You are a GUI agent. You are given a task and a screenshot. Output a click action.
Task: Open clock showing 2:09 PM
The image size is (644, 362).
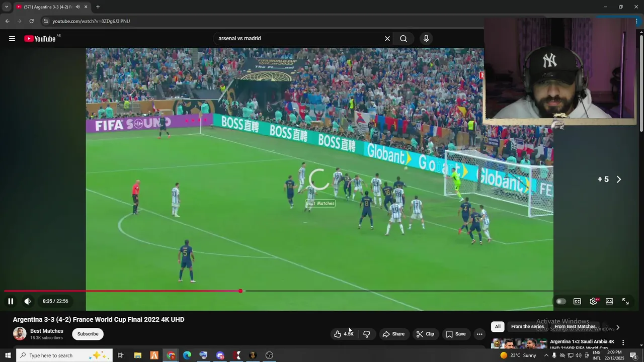pos(614,355)
